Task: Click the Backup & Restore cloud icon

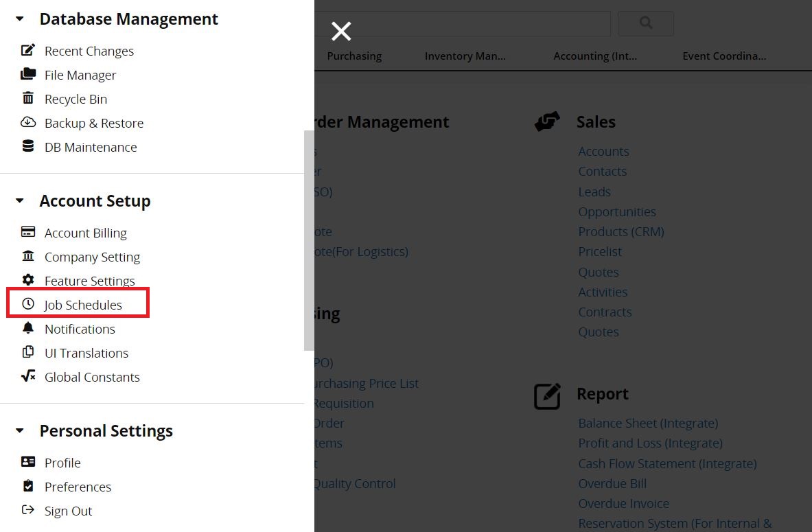Action: 28,122
